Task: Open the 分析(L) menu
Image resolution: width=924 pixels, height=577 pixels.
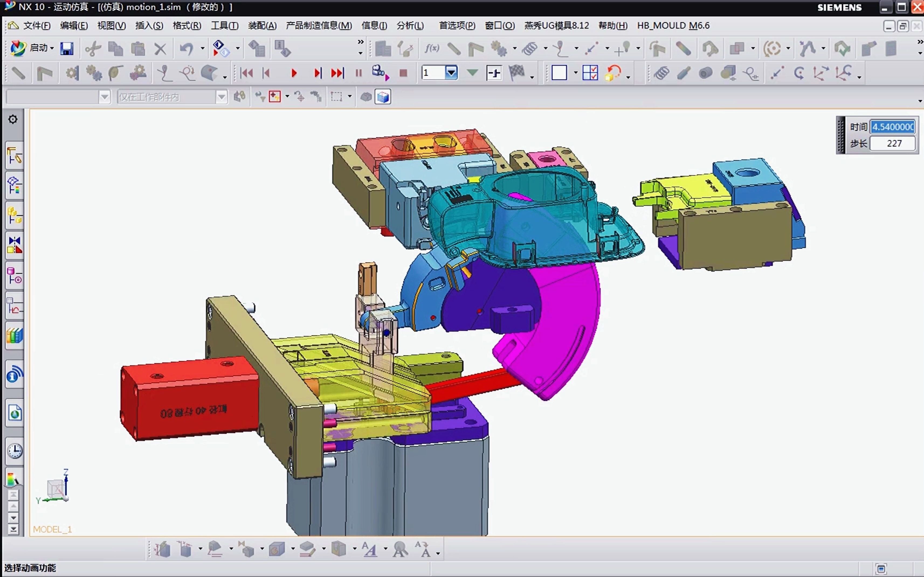Action: [410, 26]
